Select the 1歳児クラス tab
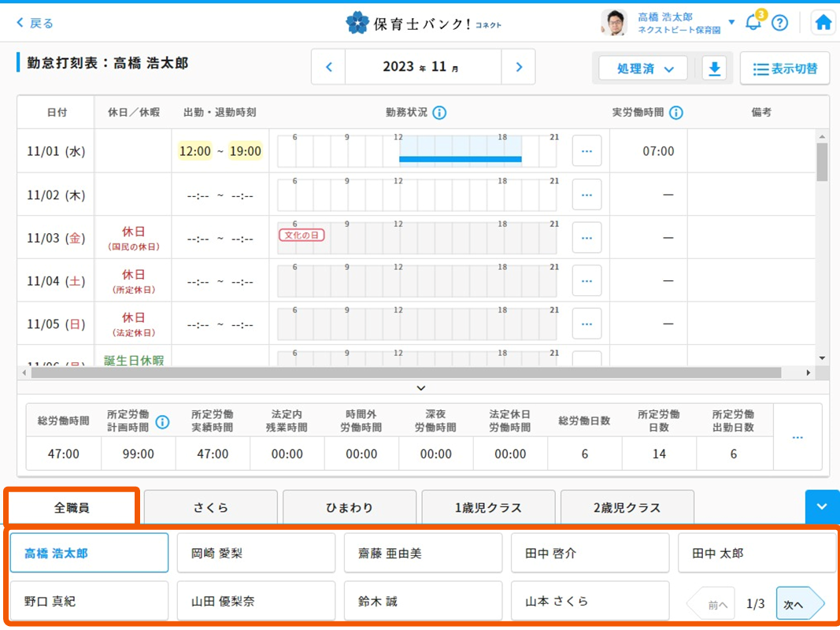Viewport: 840px width, 630px height. tap(488, 508)
